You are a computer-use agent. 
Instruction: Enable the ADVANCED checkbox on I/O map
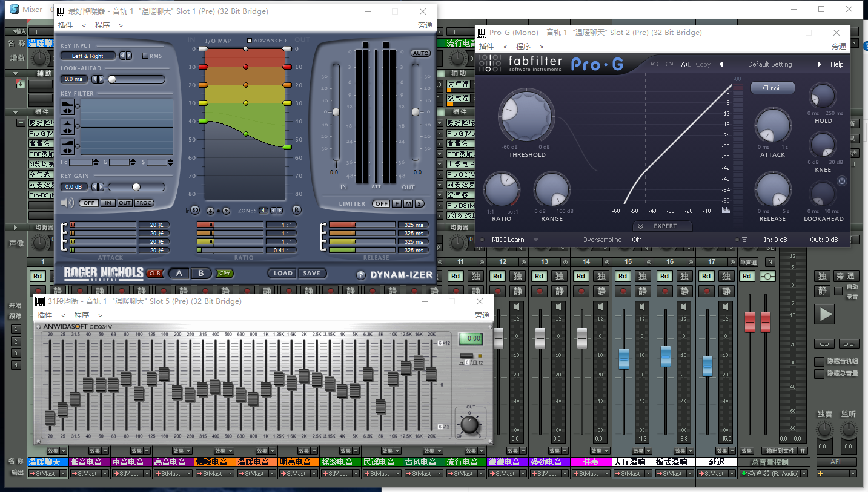click(250, 41)
